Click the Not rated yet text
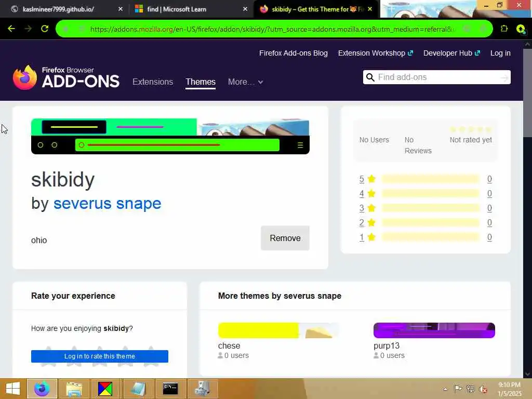Screen dimensions: 532x399 pos(471,140)
